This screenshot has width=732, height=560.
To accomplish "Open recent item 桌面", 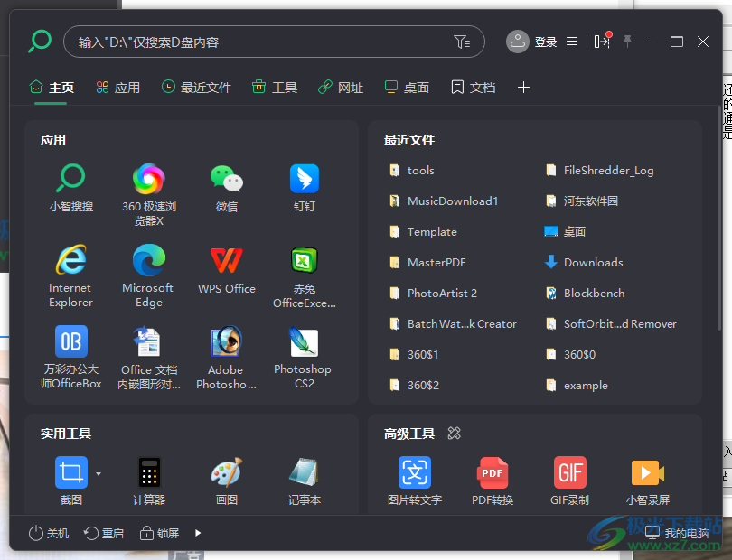I will coord(565,232).
